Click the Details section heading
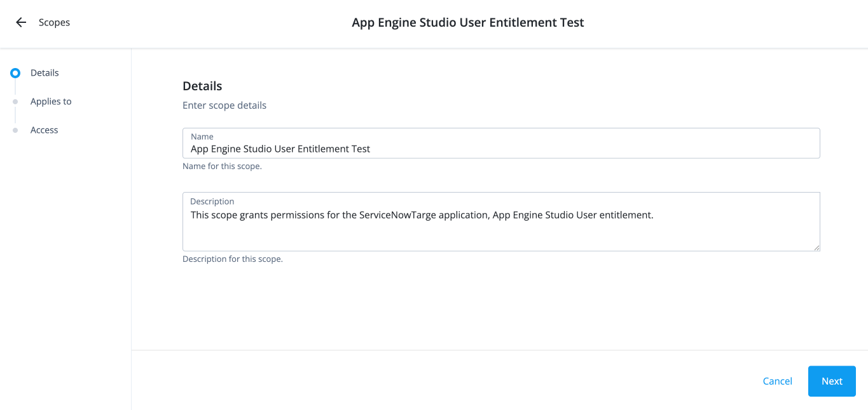 pyautogui.click(x=202, y=86)
